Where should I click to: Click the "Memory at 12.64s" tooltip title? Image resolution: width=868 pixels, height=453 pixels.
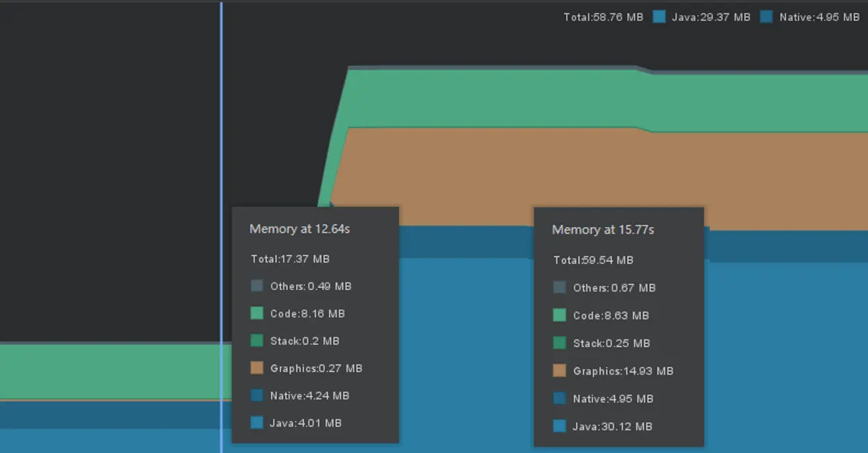tap(300, 229)
